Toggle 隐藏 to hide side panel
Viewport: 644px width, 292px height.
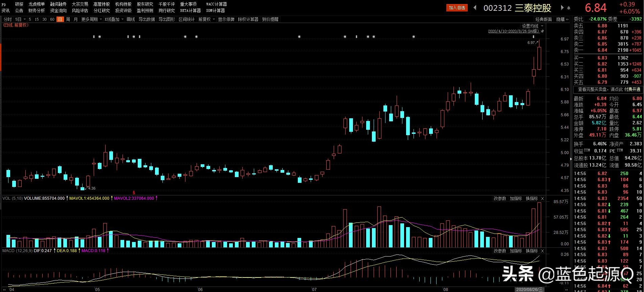pos(562,19)
